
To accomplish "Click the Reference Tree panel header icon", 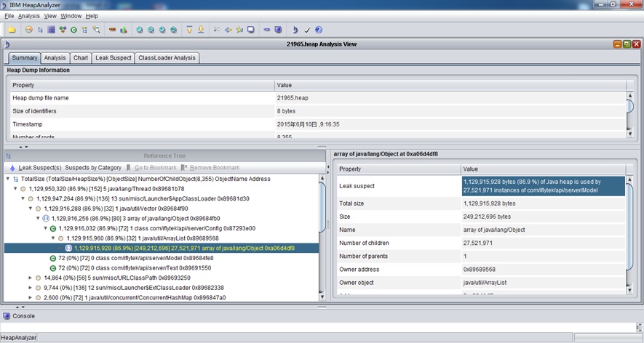I will (x=8, y=156).
